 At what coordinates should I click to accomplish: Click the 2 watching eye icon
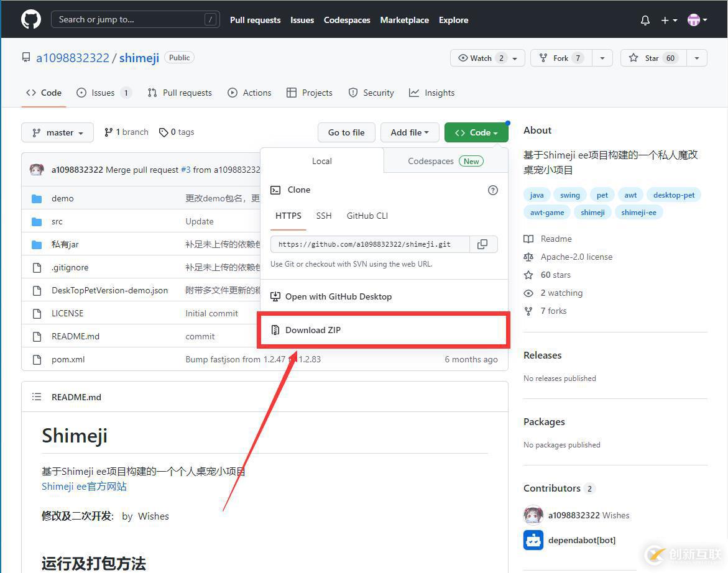[x=528, y=293]
